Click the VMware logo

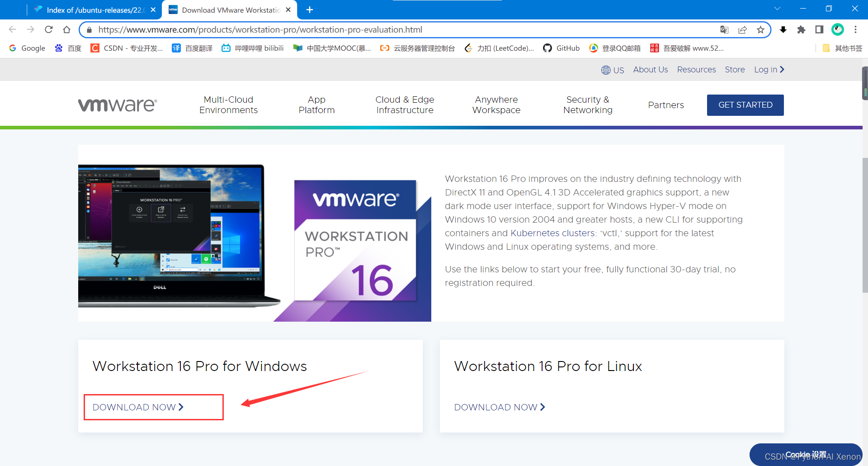(118, 105)
